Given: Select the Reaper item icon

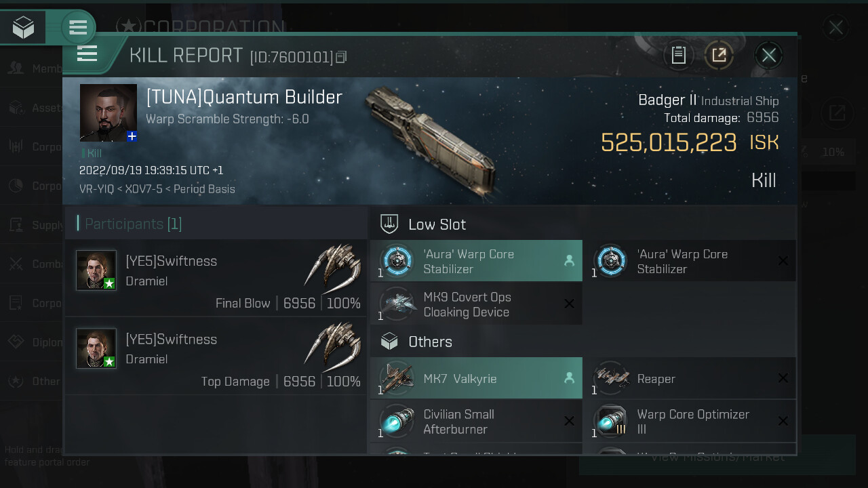Looking at the screenshot, I should click(x=612, y=378).
